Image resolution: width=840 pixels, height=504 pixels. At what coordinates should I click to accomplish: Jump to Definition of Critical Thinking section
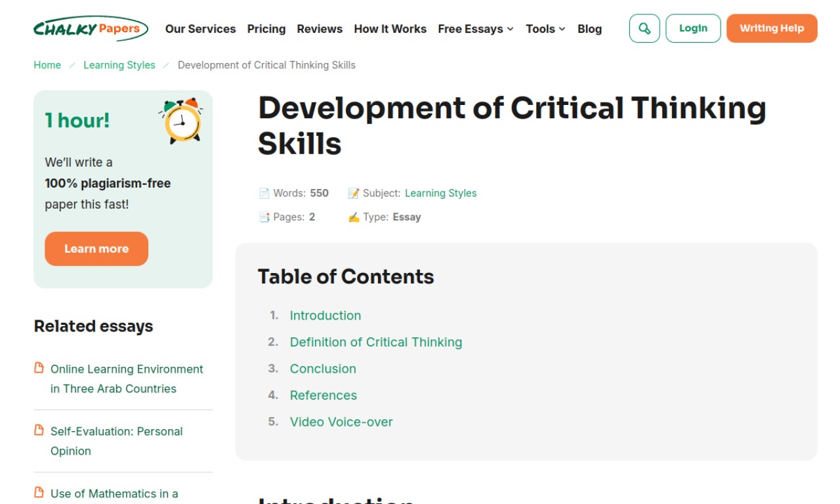(x=376, y=342)
